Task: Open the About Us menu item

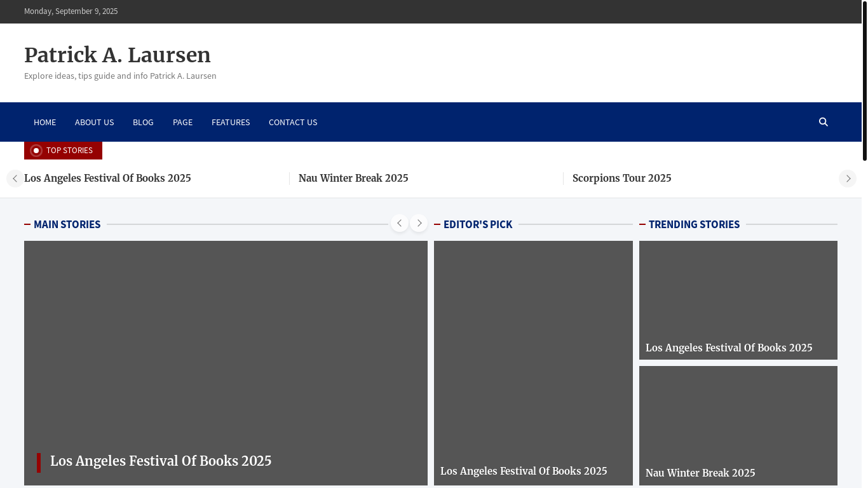Action: point(95,122)
